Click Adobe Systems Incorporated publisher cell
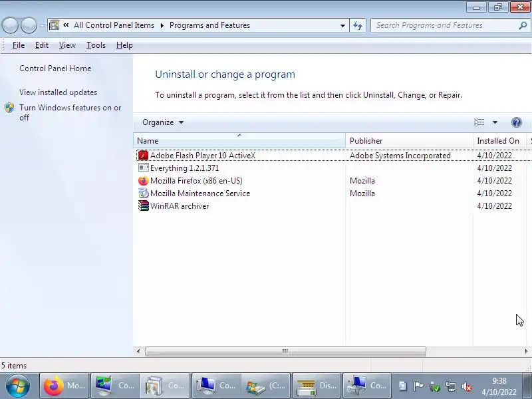Viewport: 532px width, 399px height. coord(400,156)
